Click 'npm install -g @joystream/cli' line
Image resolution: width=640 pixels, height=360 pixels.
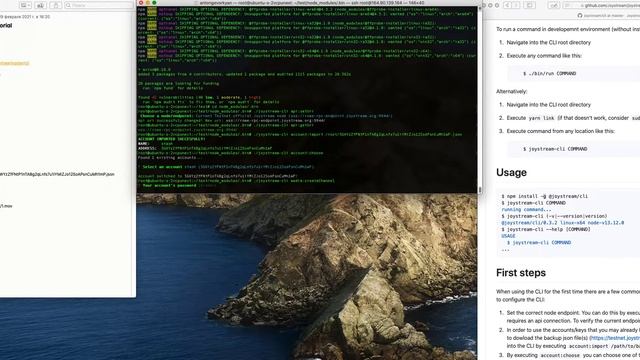pos(544,196)
